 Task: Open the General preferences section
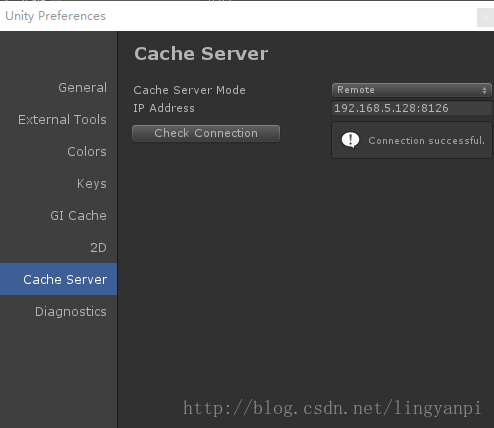click(82, 88)
